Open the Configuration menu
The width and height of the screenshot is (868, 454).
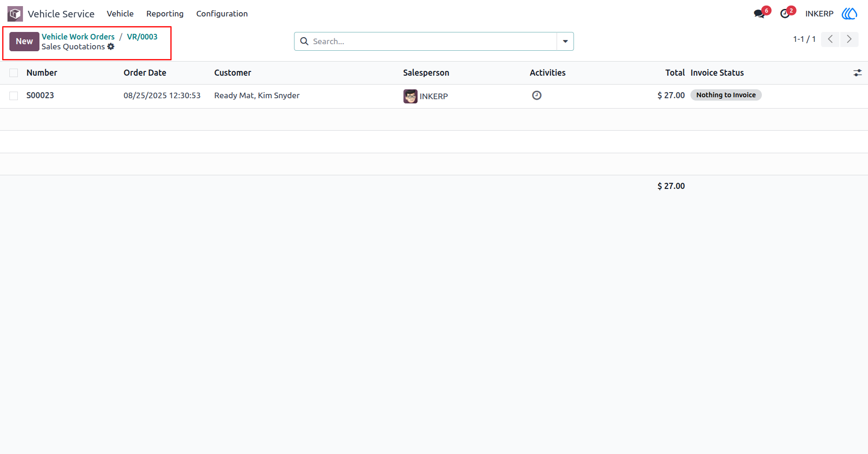coord(222,14)
